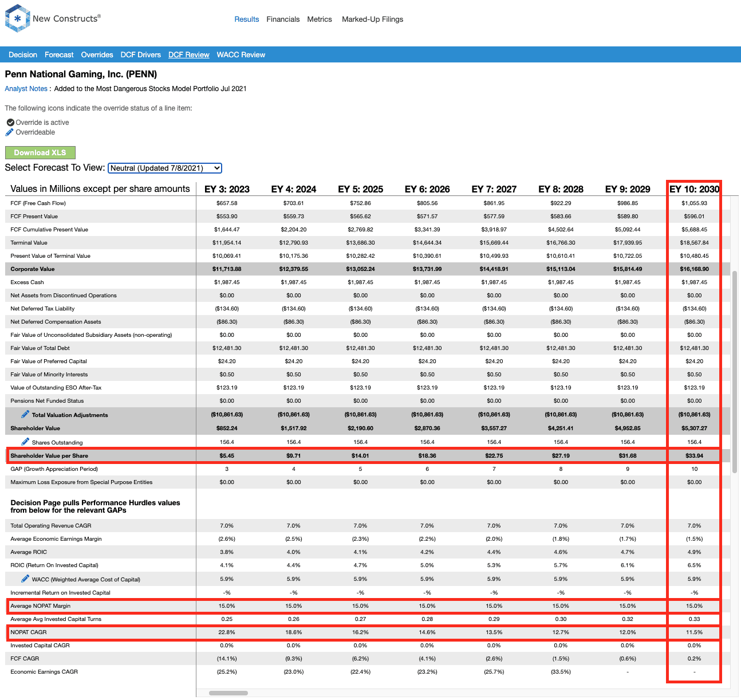
Task: Click the New Constructs brand name
Action: pyautogui.click(x=66, y=18)
